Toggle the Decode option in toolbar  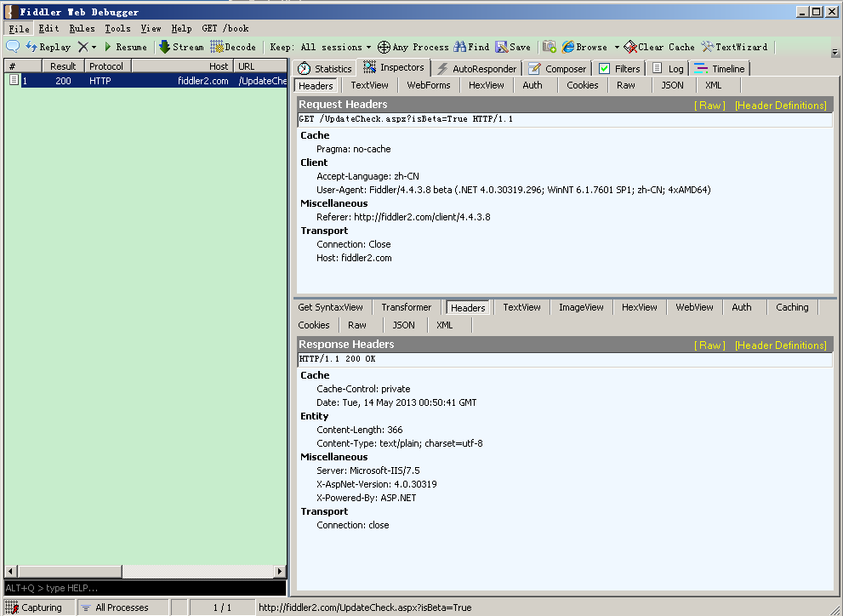pos(233,47)
